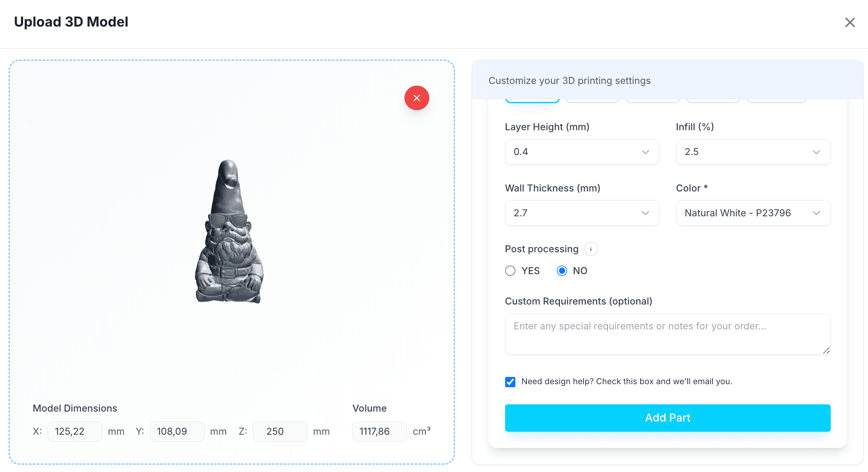Click the Z dimension field 250
Image resolution: width=868 pixels, height=472 pixels.
(280, 431)
